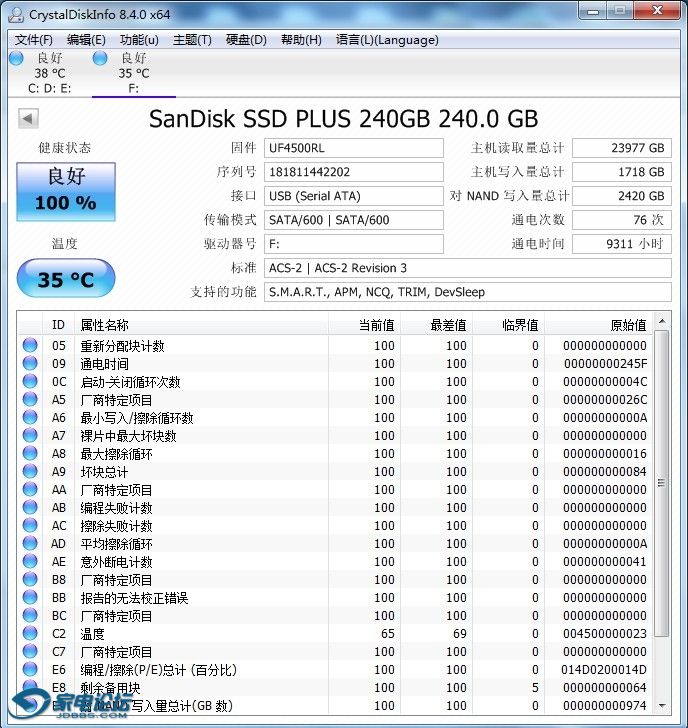Click status orb of row AA
Image resolution: width=688 pixels, height=728 pixels.
click(x=30, y=489)
